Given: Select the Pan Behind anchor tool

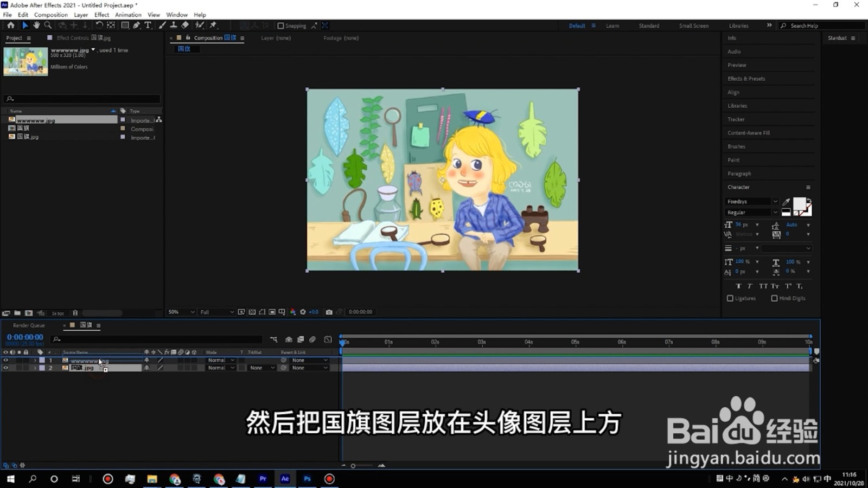Looking at the screenshot, I should 111,25.
